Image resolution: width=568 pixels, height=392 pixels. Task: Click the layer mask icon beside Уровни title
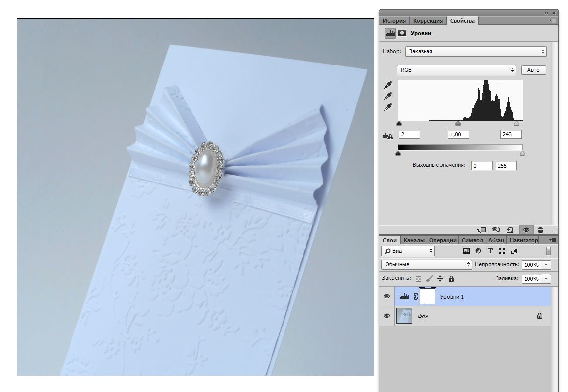pos(402,33)
